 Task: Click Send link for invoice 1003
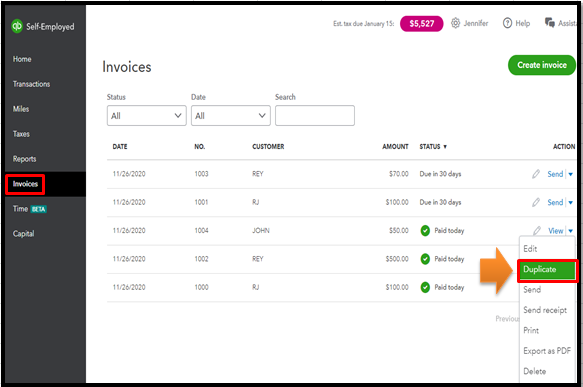555,174
